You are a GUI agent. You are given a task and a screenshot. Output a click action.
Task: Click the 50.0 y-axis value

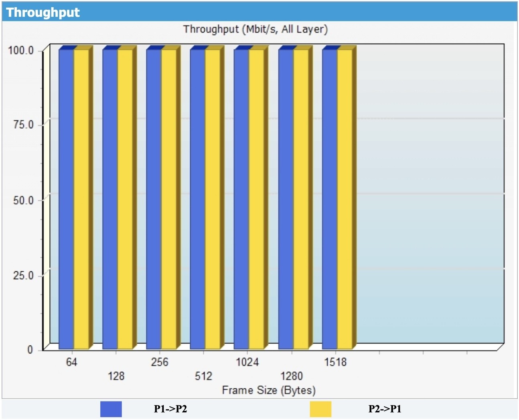[x=23, y=200]
